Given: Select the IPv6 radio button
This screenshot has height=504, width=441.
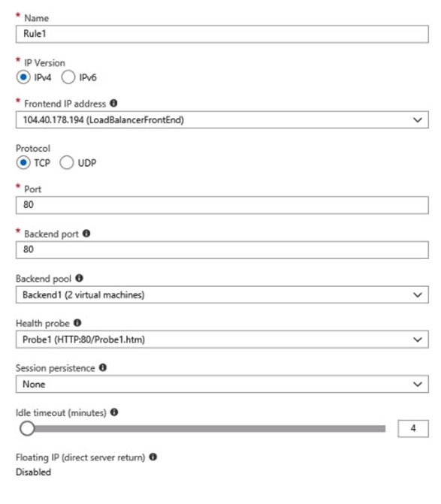Looking at the screenshot, I should tap(68, 77).
